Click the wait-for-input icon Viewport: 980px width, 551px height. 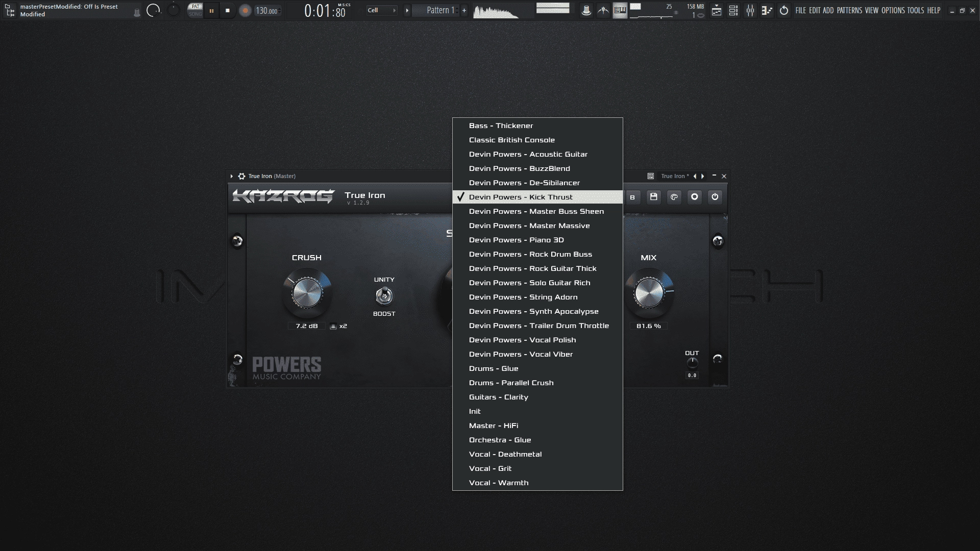click(x=603, y=10)
